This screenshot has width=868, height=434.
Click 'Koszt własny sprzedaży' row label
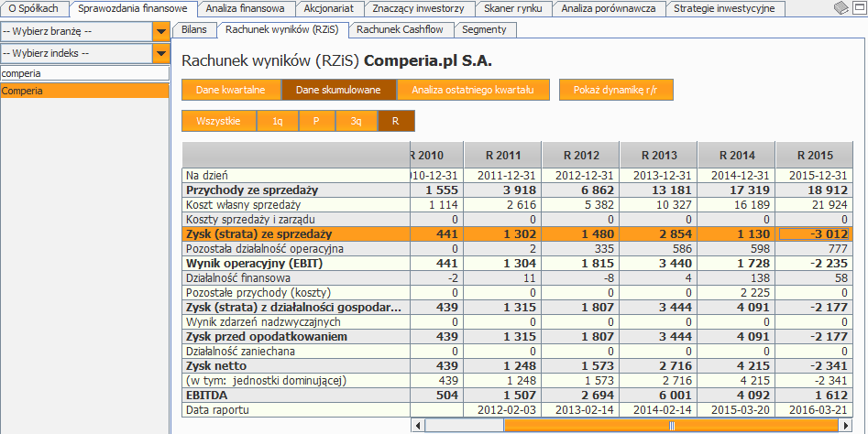pos(244,205)
